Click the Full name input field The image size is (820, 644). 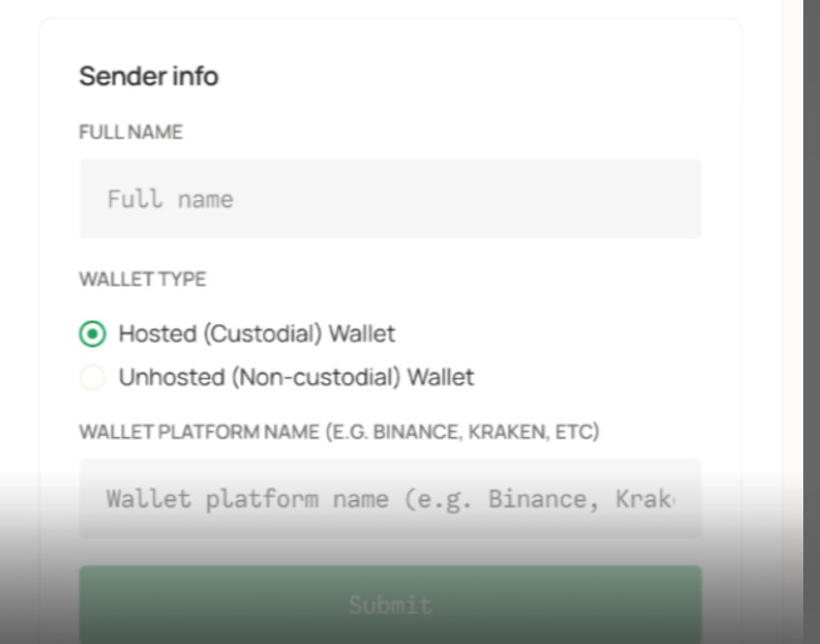click(x=390, y=198)
